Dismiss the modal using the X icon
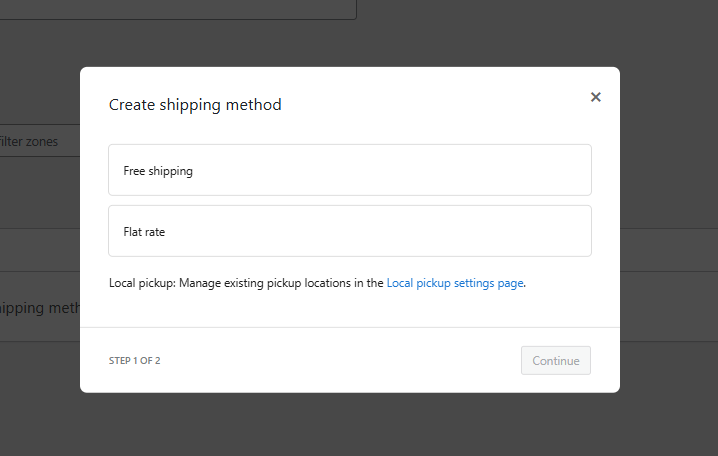Image resolution: width=718 pixels, height=456 pixels. [x=596, y=97]
